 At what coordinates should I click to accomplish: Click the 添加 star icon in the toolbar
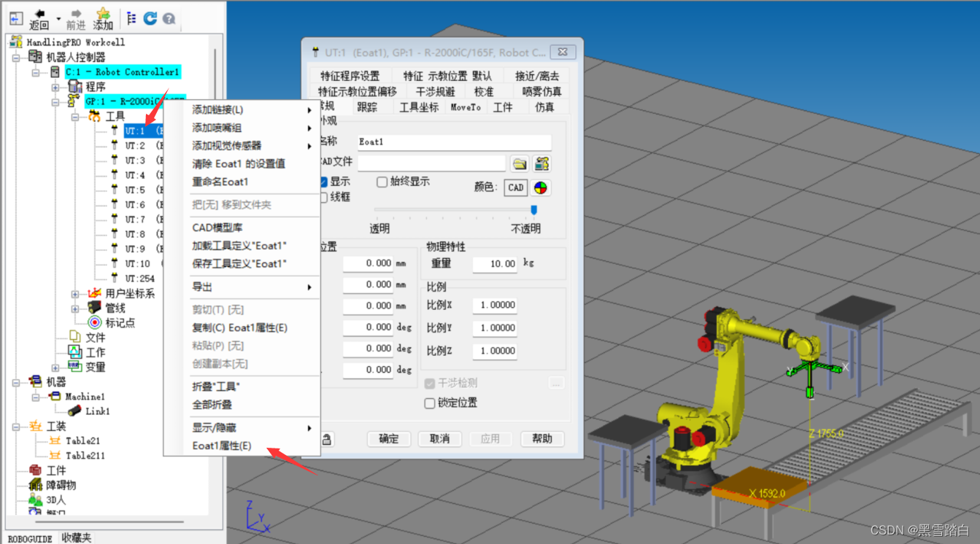(102, 15)
